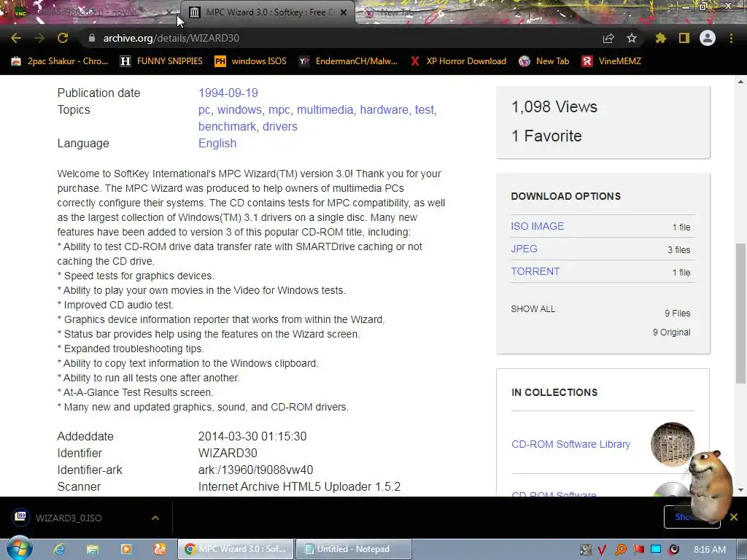Go back to the previous page
Viewport: 747px width, 560px height.
coord(16,38)
